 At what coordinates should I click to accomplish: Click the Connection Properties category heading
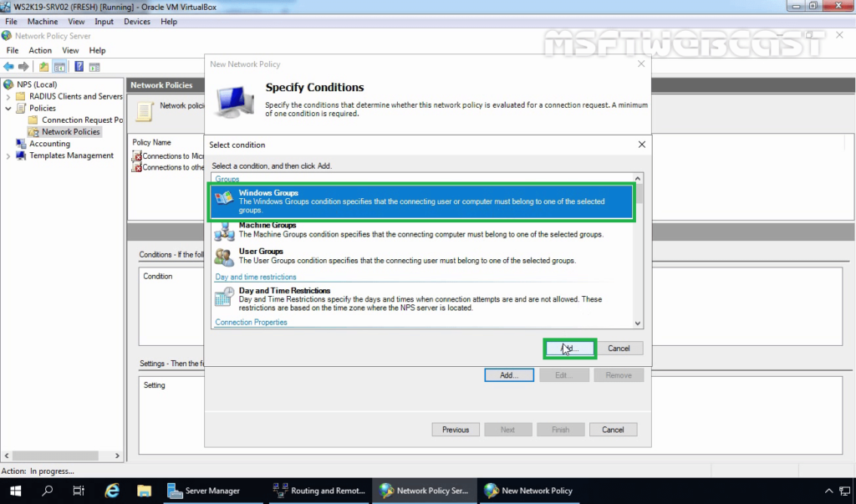[251, 322]
